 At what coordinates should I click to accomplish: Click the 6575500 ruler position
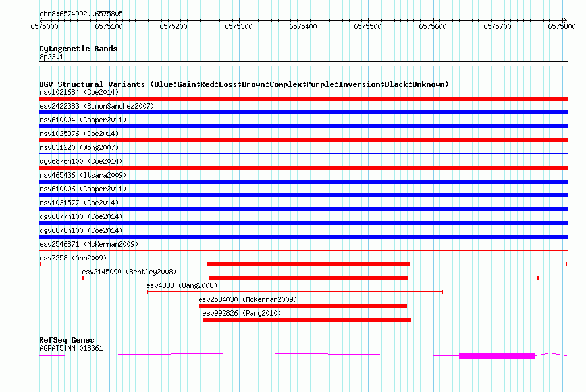tap(368, 26)
